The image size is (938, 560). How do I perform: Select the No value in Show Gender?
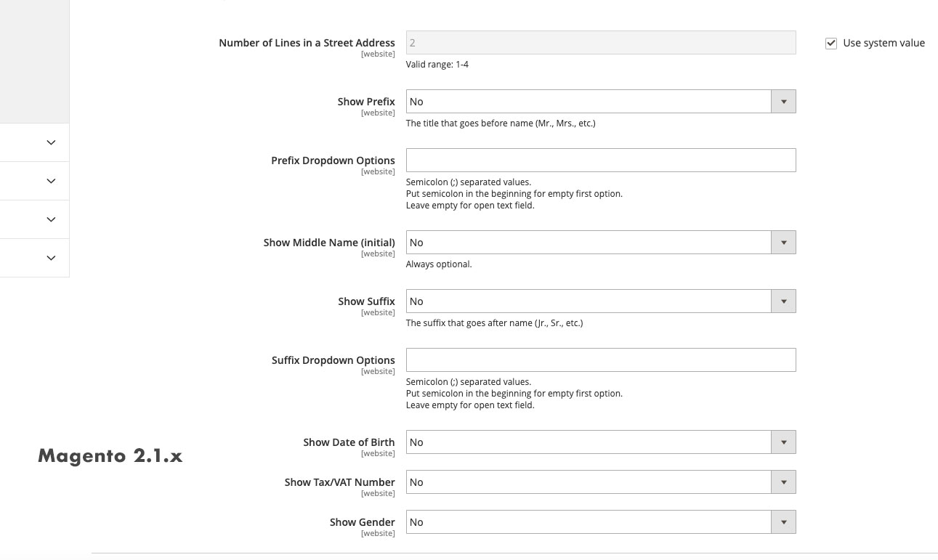509,522
